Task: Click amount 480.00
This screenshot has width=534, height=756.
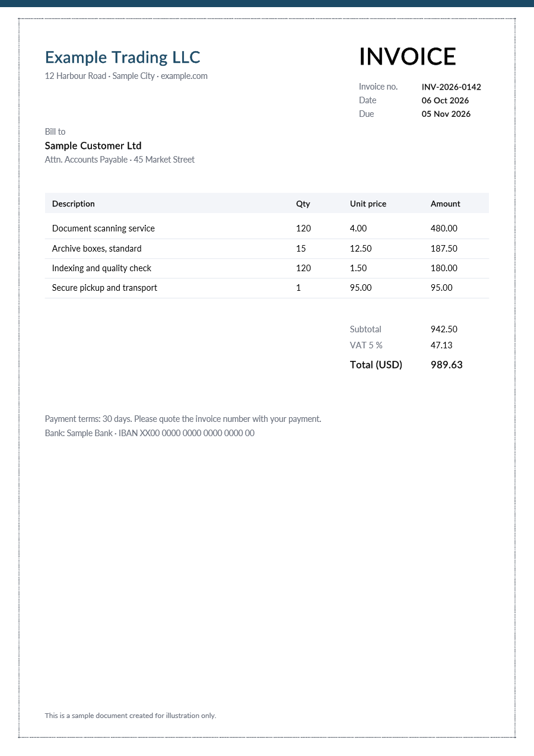Action: click(x=444, y=228)
